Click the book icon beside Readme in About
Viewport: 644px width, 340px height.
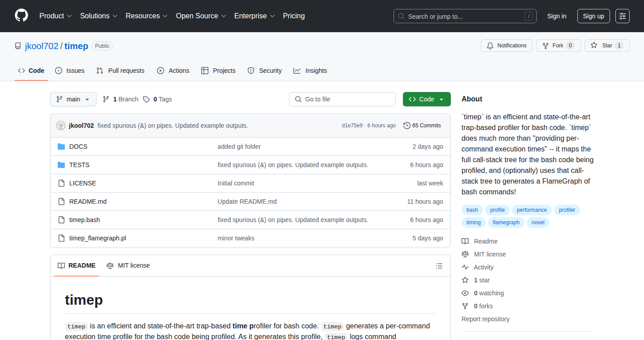point(465,241)
